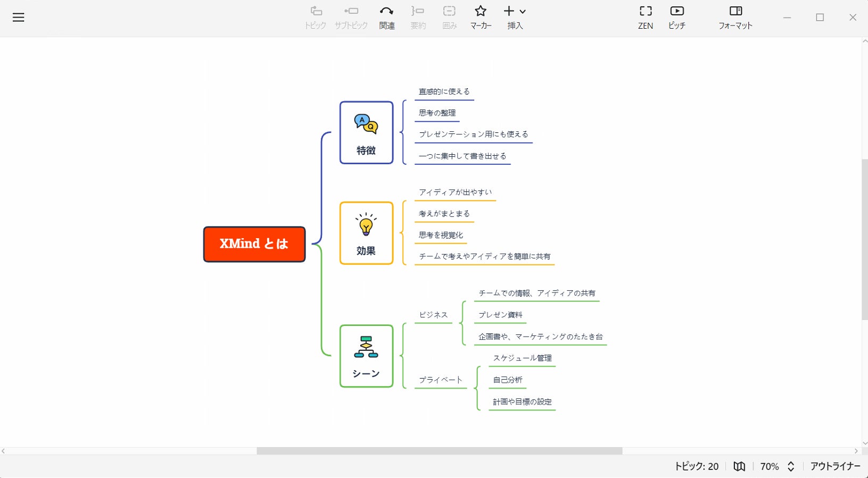Image resolution: width=868 pixels, height=478 pixels.
Task: Select subtopic アイディアが出やすい
Action: (456, 192)
